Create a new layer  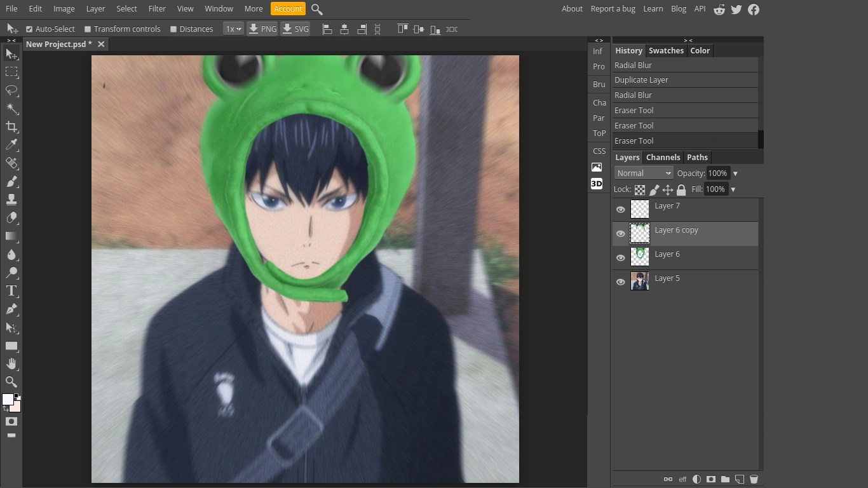click(x=740, y=479)
